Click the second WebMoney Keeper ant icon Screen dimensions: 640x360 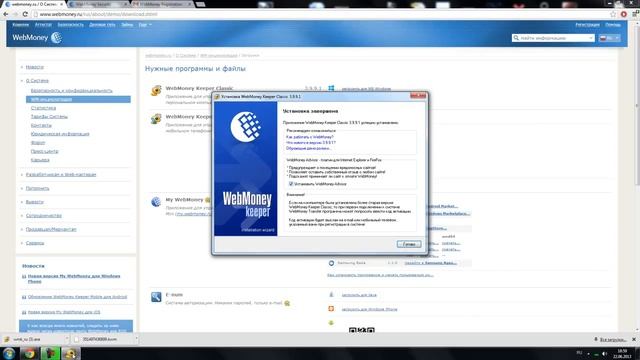coord(156,119)
